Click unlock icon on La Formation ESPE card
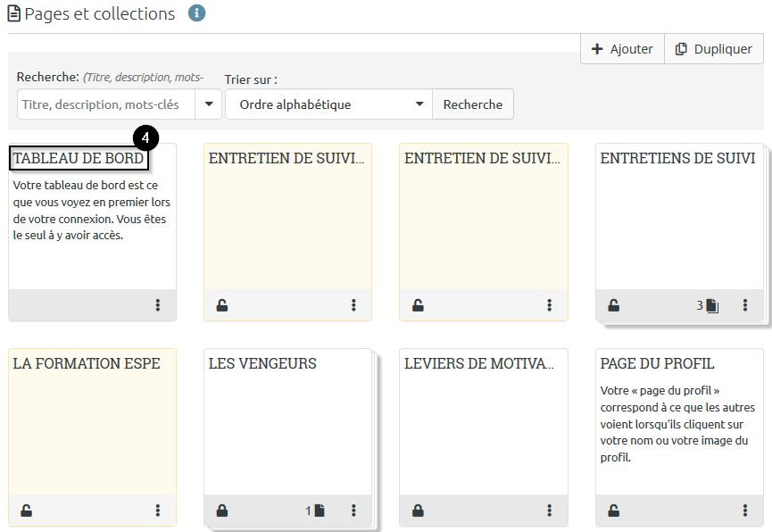Screen dimensions: 772x532 tap(27, 511)
